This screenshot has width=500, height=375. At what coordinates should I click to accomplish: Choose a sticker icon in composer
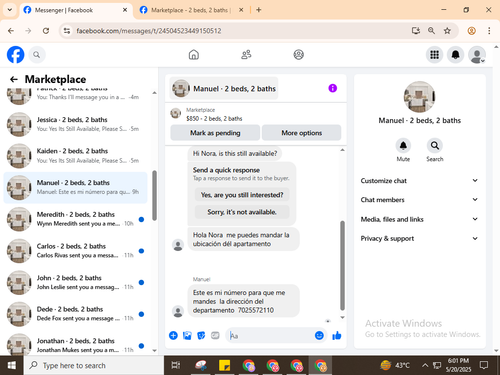coord(201,335)
